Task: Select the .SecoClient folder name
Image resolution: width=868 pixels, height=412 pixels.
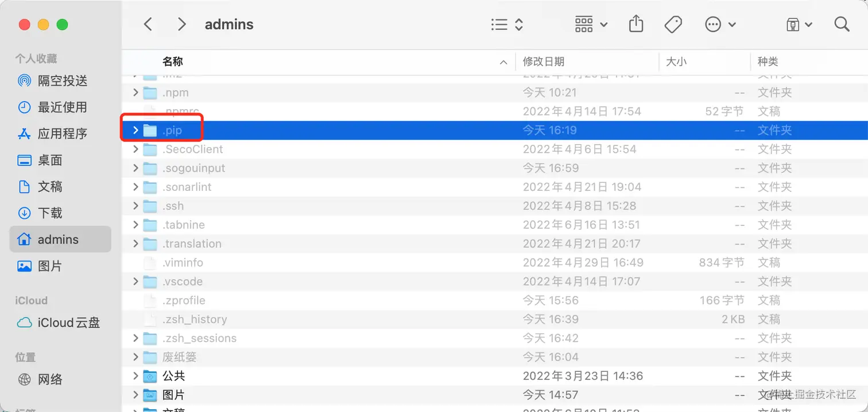Action: pyautogui.click(x=192, y=149)
